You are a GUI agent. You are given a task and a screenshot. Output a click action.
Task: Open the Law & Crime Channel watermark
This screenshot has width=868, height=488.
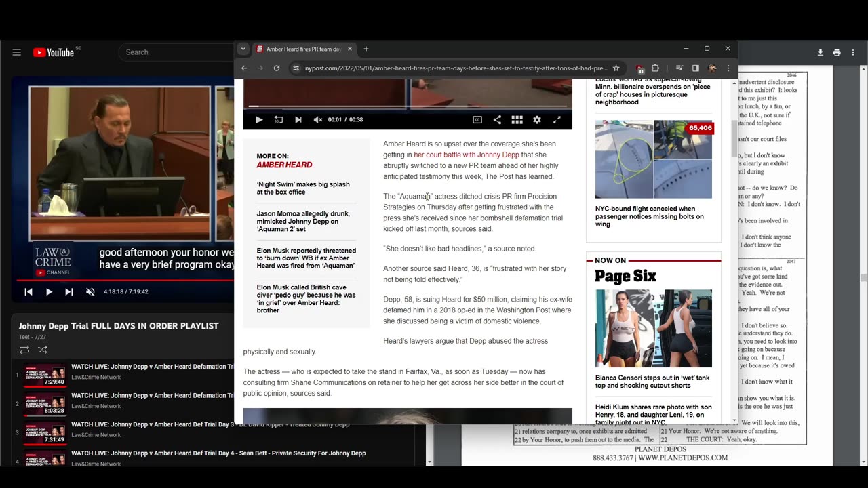[x=53, y=261]
